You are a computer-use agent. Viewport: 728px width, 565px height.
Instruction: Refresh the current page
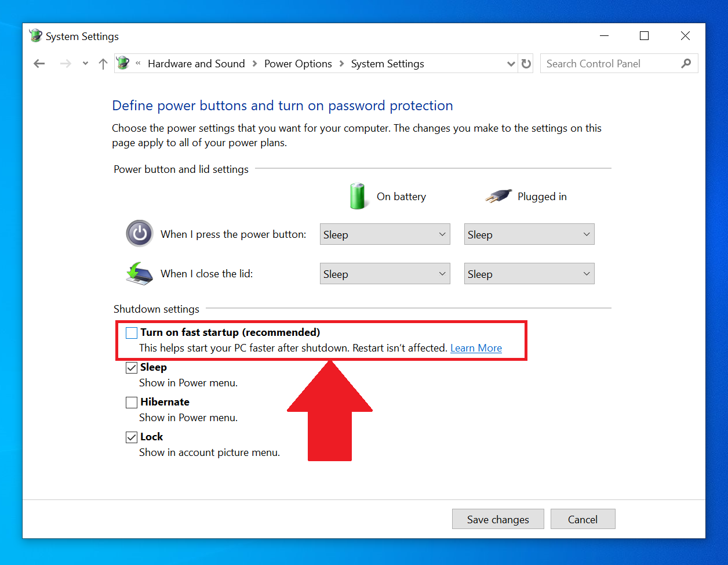(x=526, y=63)
